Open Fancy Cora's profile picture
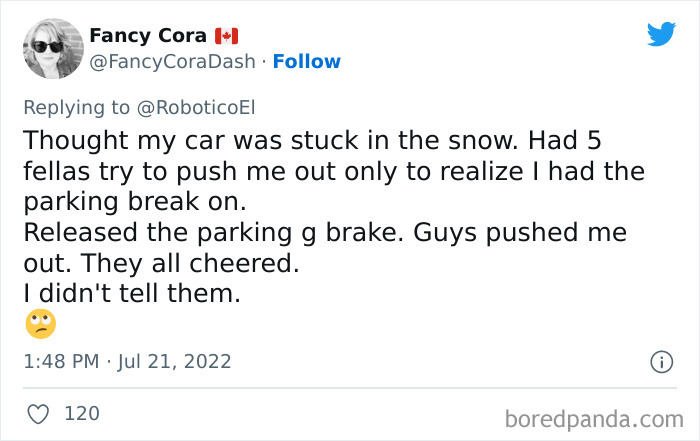The height and width of the screenshot is (441, 700). [x=52, y=49]
